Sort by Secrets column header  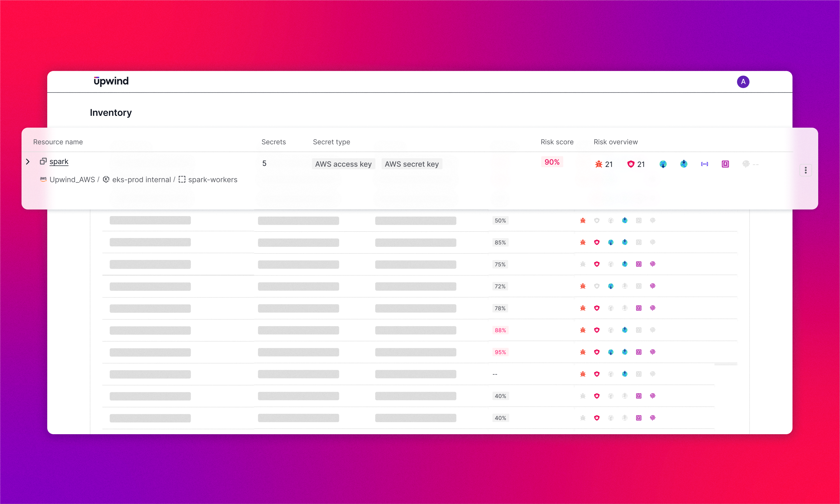(273, 142)
